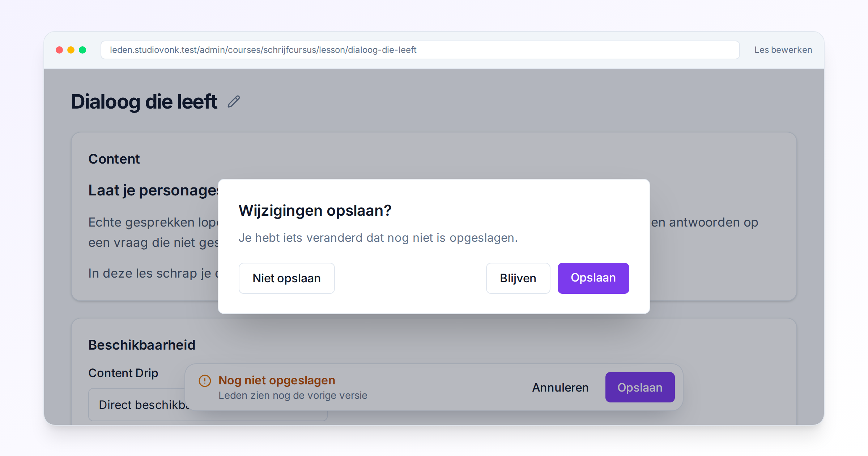Click the Laat je personages heading
The image size is (868, 456).
point(153,190)
